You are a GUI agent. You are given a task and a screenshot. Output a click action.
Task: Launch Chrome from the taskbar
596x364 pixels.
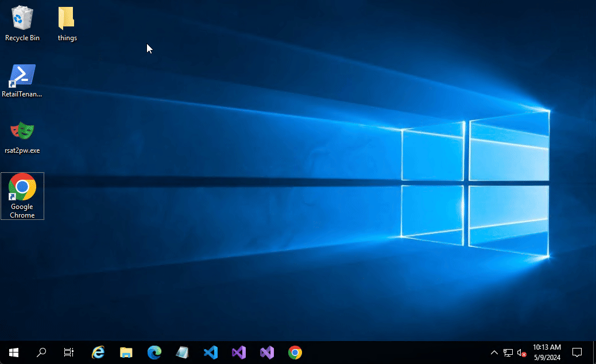pos(295,353)
